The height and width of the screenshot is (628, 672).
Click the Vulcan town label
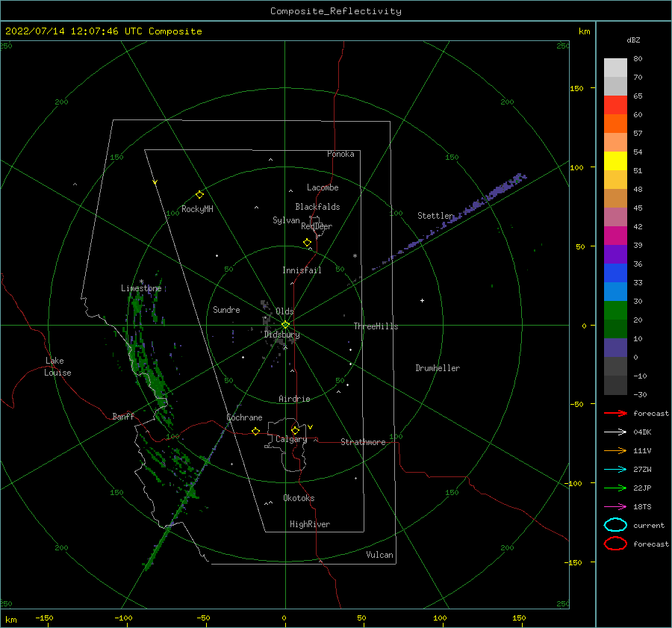[x=380, y=555]
